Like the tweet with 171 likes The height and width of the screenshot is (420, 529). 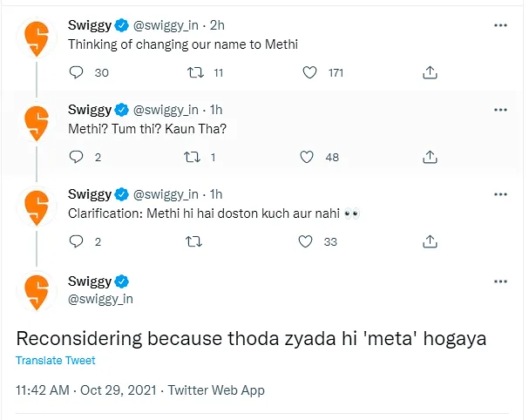point(309,72)
